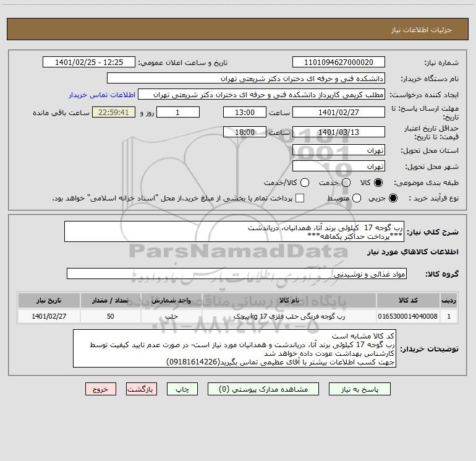Click the ایجاد کننده درخواست field

(x=261, y=95)
